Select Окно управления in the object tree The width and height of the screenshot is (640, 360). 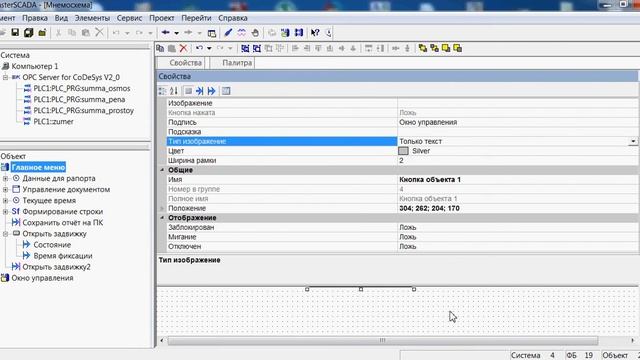pyautogui.click(x=42, y=278)
